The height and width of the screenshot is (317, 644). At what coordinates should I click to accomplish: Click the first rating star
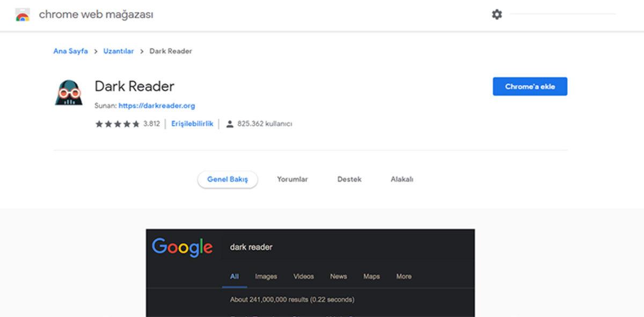[x=99, y=124]
